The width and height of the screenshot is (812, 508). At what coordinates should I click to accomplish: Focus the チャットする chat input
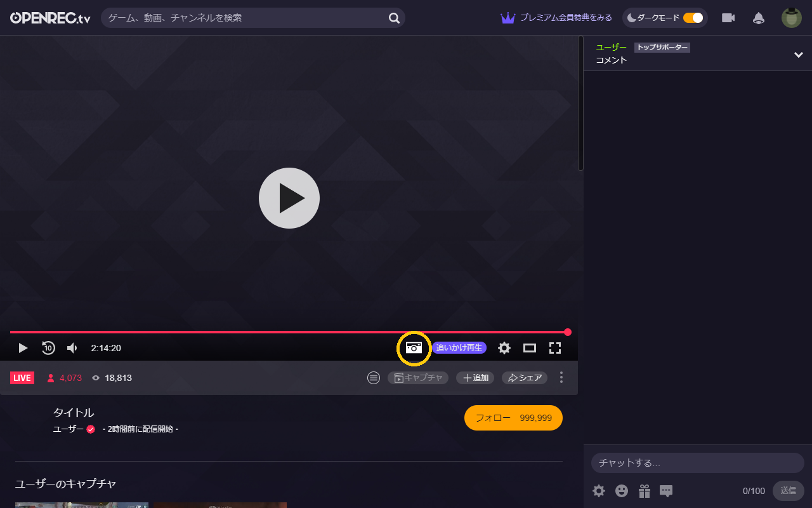pos(698,463)
